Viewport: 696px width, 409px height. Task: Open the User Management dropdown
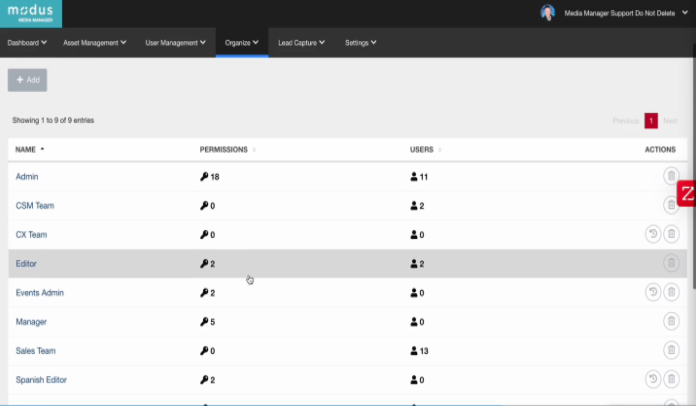175,43
